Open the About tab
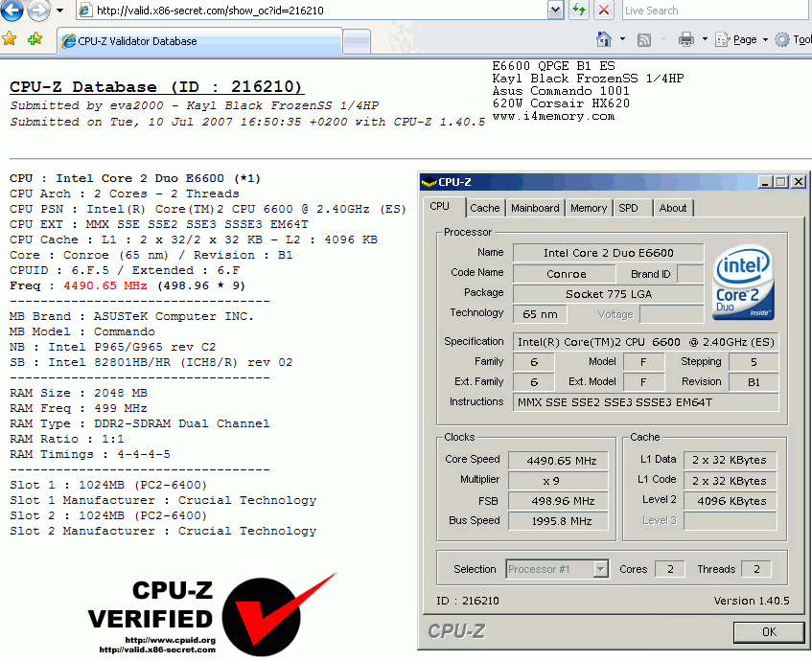Image resolution: width=812 pixels, height=661 pixels. [673, 208]
